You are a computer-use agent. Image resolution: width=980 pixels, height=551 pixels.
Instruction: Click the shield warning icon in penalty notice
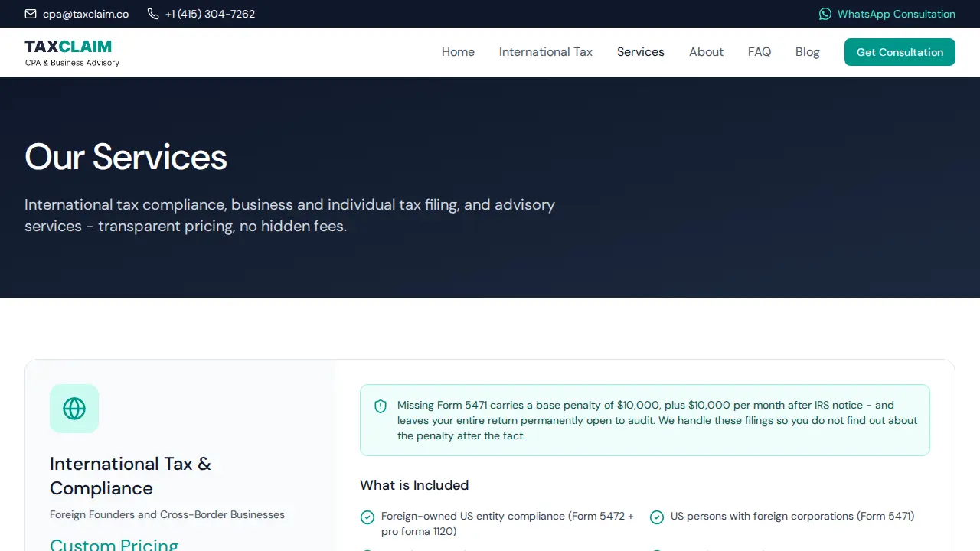pyautogui.click(x=381, y=406)
